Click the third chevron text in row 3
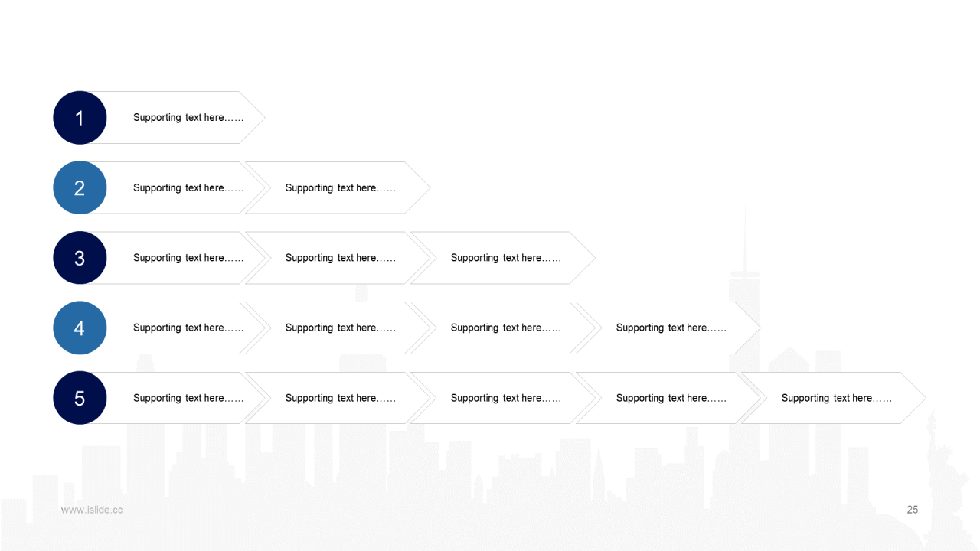980x551 pixels. point(506,258)
